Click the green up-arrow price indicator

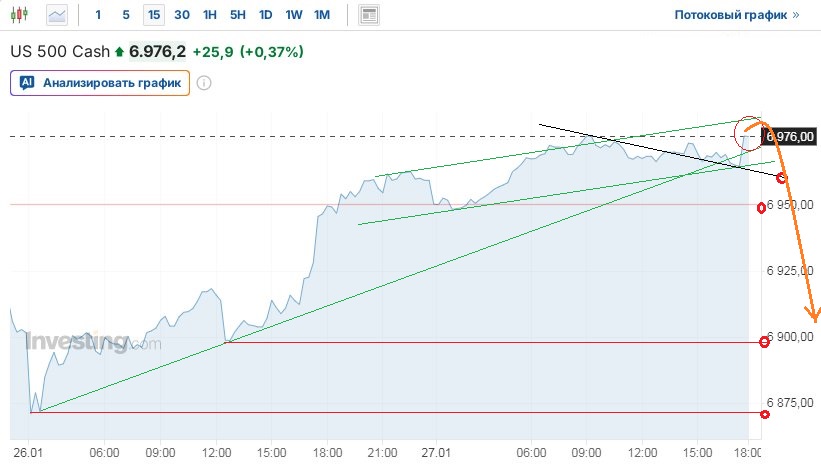click(x=120, y=51)
